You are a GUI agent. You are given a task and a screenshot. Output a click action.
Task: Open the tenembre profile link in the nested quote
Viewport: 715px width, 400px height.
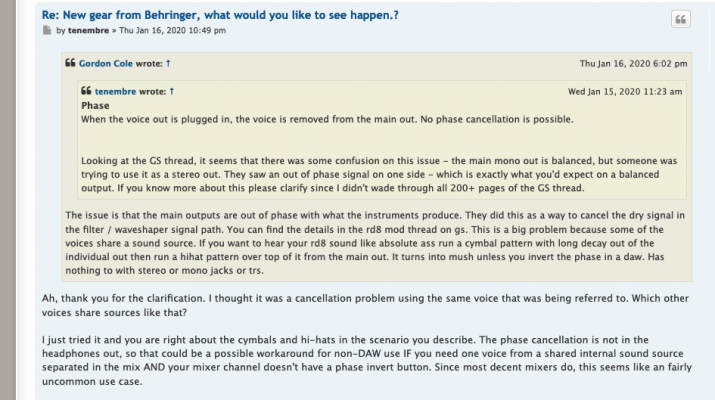pos(115,92)
